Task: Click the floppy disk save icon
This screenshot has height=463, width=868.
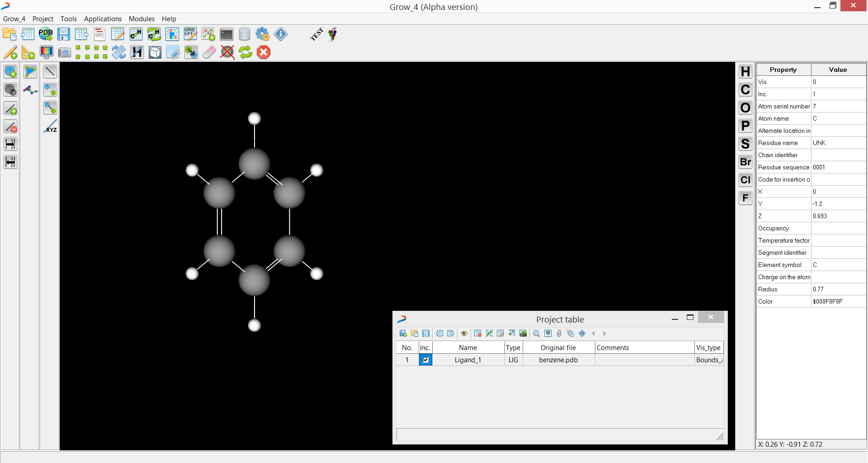Action: pyautogui.click(x=64, y=34)
